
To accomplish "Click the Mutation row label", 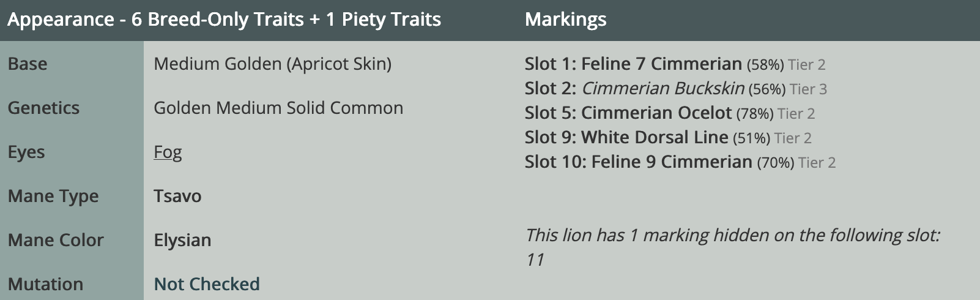I will (45, 284).
